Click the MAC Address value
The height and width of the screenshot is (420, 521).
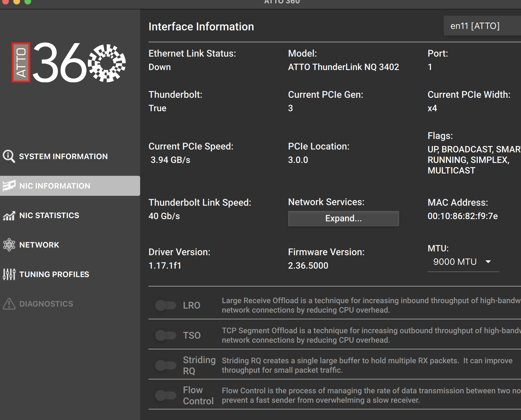pos(463,216)
